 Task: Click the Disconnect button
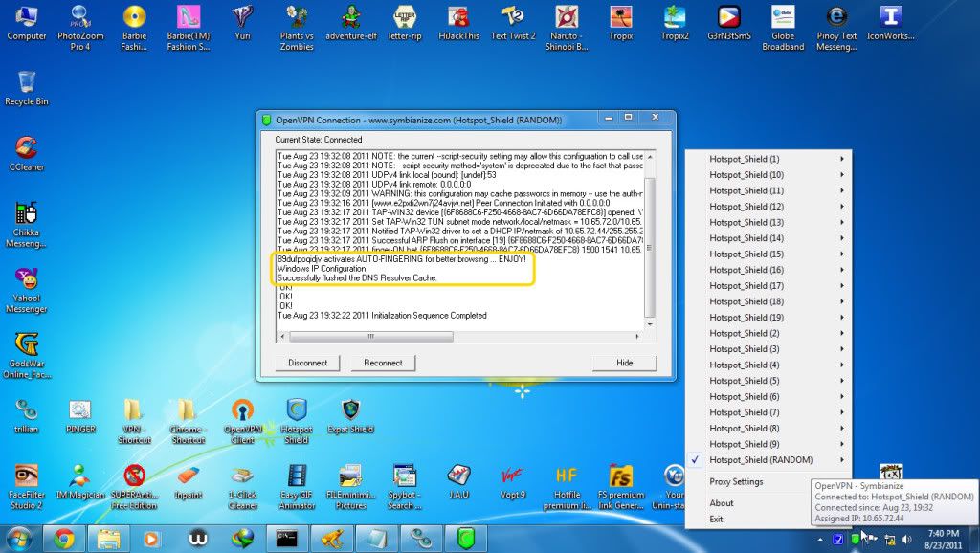[307, 363]
